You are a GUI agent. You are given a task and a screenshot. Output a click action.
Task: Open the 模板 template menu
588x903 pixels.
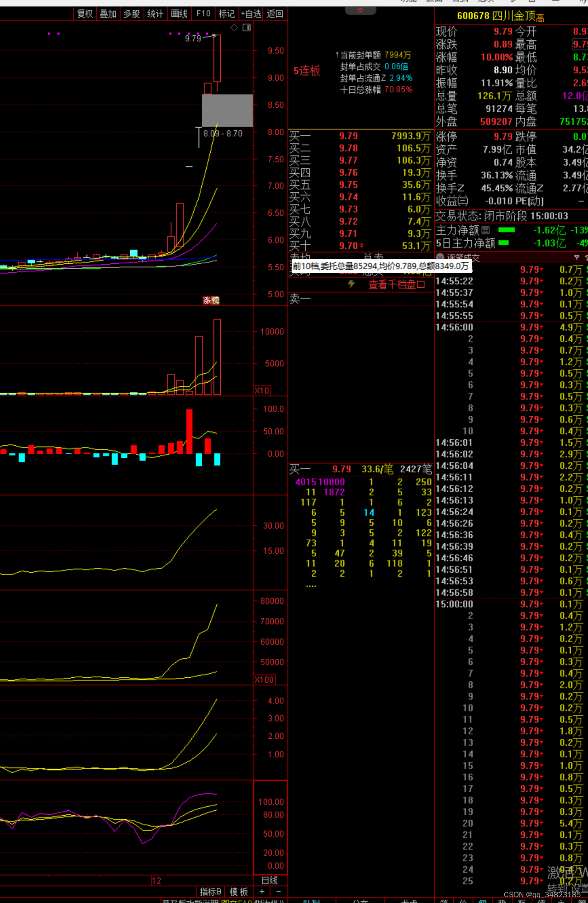(239, 892)
